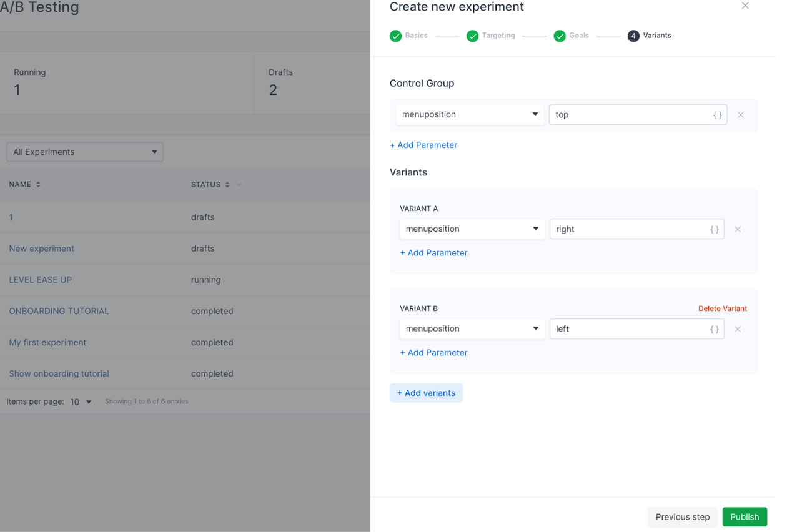
Task: Open 'New experiment' in the list
Action: pyautogui.click(x=41, y=249)
